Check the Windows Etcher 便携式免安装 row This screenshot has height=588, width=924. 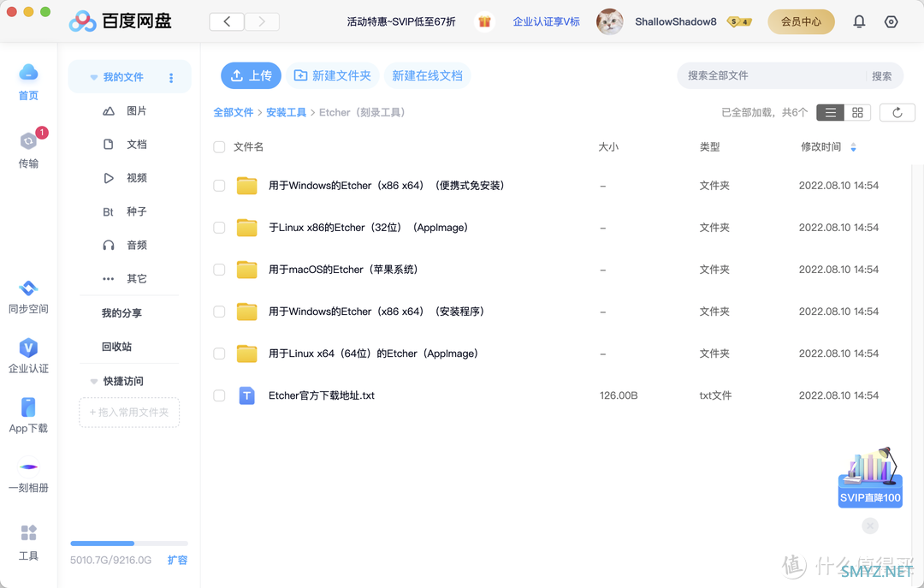219,186
